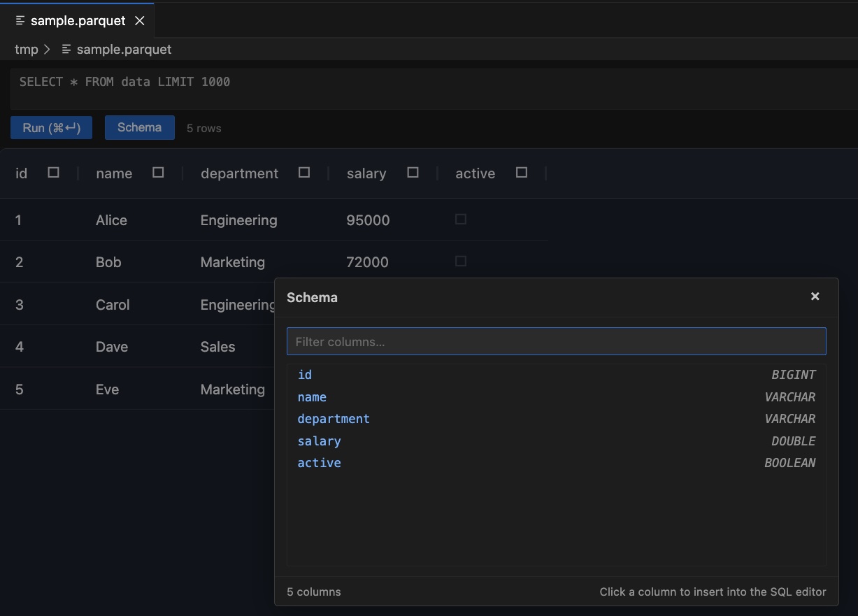Insert the name column from Schema list

pyautogui.click(x=557, y=397)
